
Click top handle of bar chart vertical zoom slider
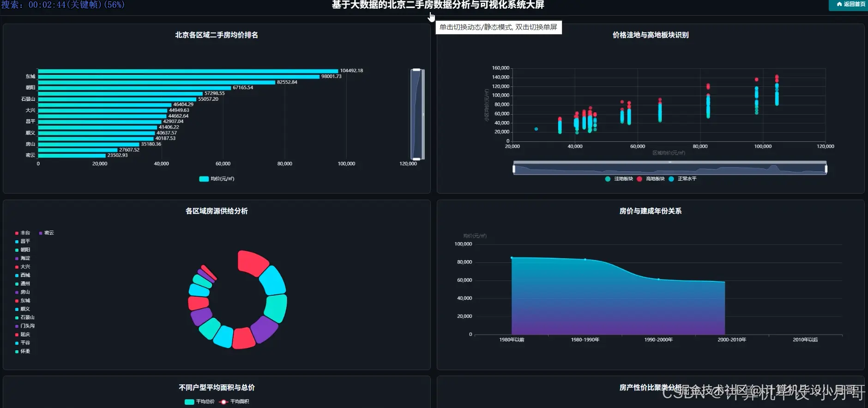pos(416,70)
